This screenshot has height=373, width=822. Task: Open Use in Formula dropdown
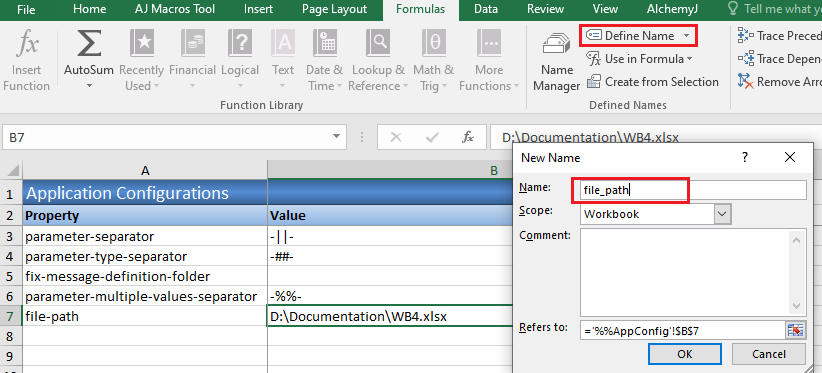click(x=639, y=59)
